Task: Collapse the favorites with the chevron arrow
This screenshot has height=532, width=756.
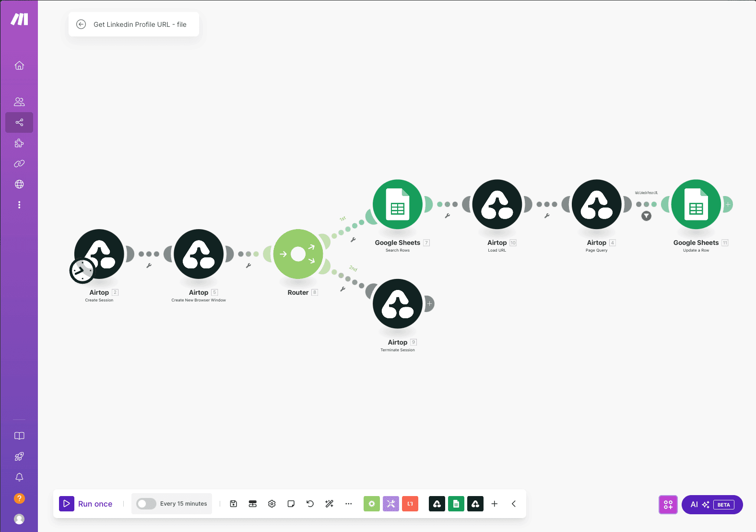Action: [514, 504]
